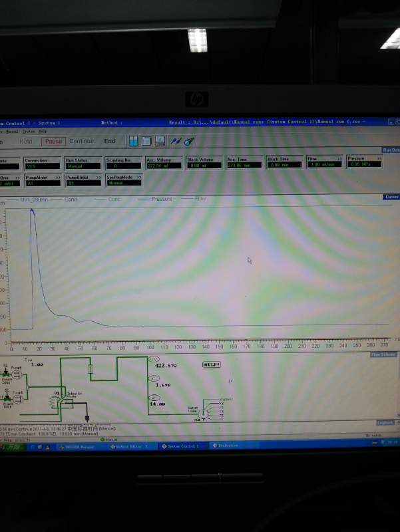The height and width of the screenshot is (532, 400).
Task: Open the Windows Start button
Action: (13, 447)
